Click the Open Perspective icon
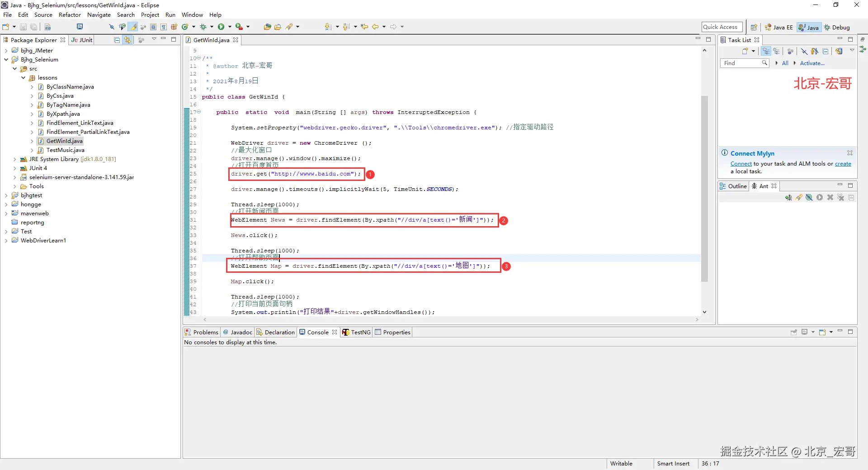The height and width of the screenshot is (470, 868). click(x=754, y=28)
